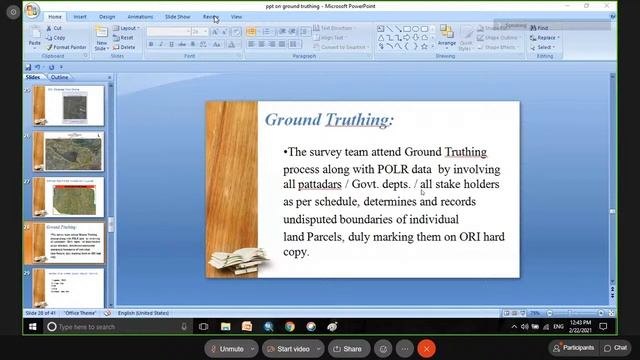The image size is (640, 360).
Task: Toggle Justify paragraph alignment
Action: point(282,44)
